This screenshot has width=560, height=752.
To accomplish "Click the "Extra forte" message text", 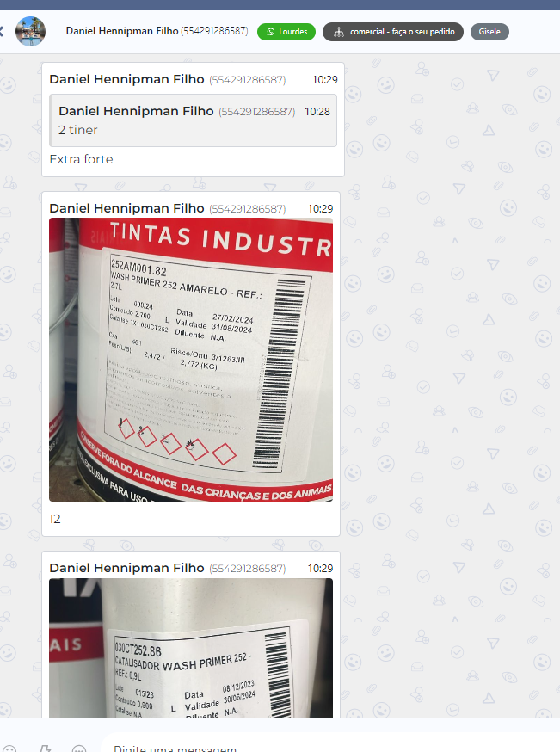I will click(x=82, y=159).
